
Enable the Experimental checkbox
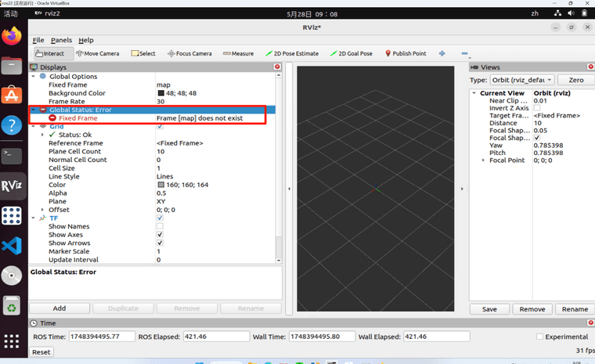(539, 337)
